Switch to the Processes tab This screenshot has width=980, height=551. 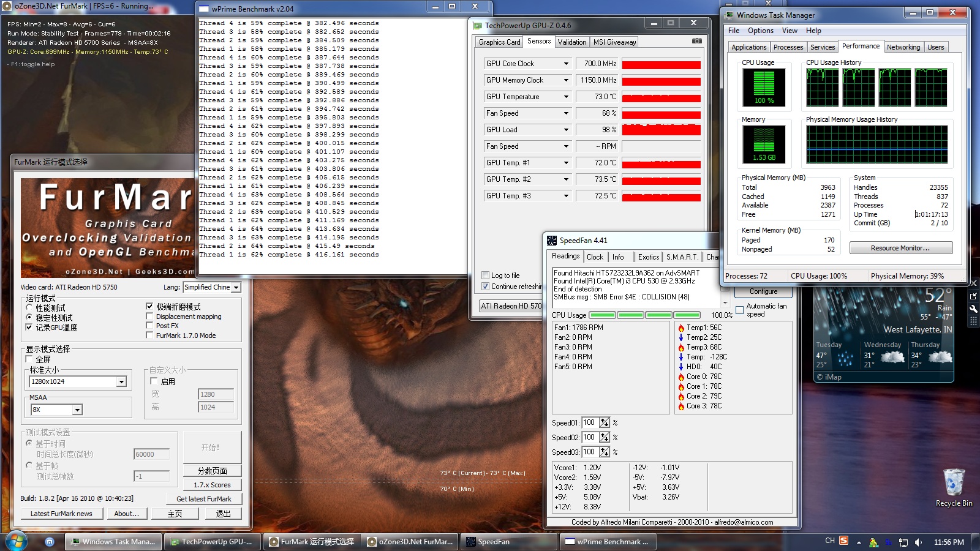click(x=788, y=47)
